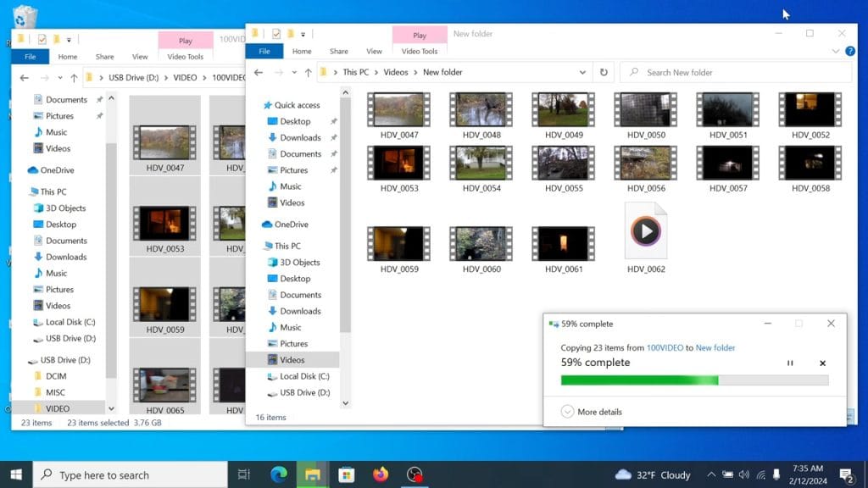Refresh the New folder view
Image resolution: width=868 pixels, height=488 pixels.
[604, 72]
